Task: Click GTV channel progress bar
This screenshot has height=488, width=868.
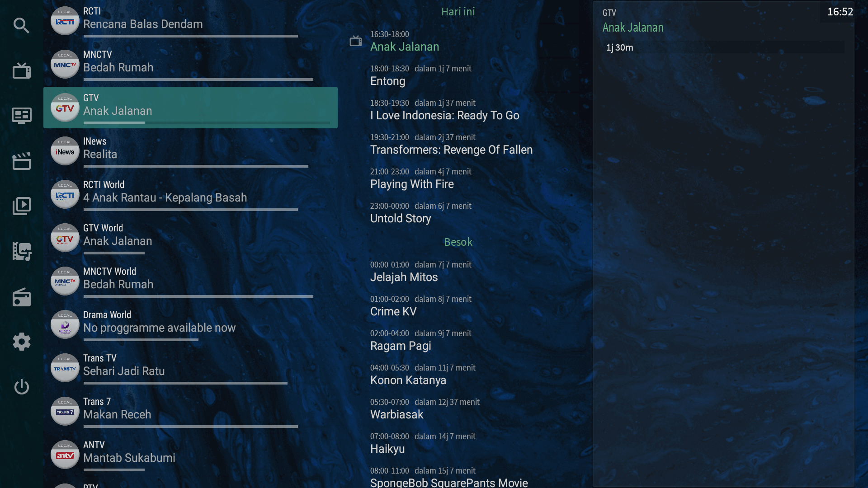Action: click(207, 123)
